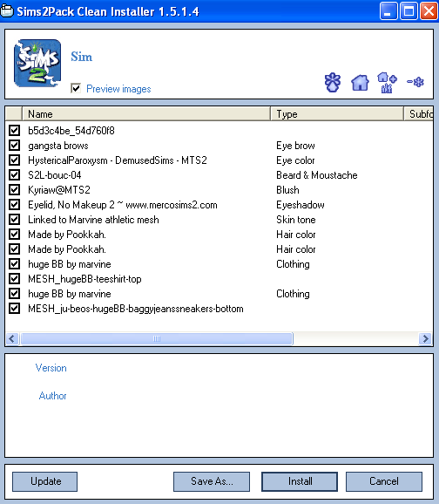
Task: Toggle Linked to Marvine athletic mesh checkbox
Action: (15, 219)
